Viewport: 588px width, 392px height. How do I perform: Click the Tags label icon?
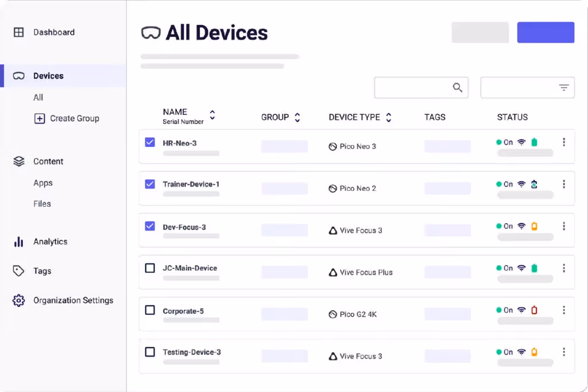tap(18, 271)
